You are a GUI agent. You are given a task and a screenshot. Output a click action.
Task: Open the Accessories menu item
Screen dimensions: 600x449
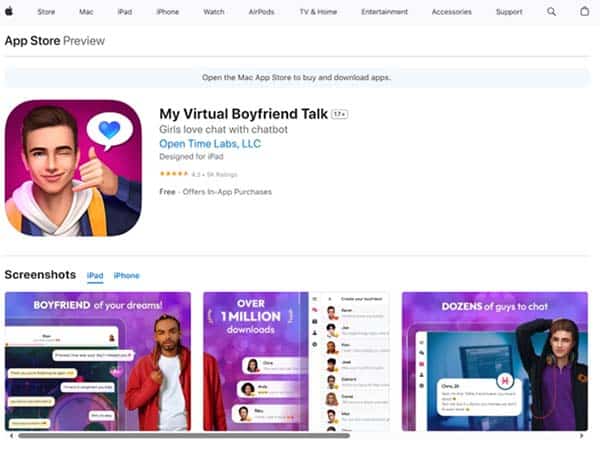(452, 12)
